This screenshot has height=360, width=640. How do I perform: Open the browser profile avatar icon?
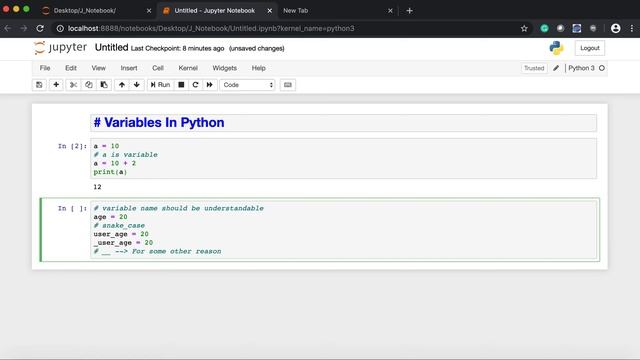(x=616, y=28)
